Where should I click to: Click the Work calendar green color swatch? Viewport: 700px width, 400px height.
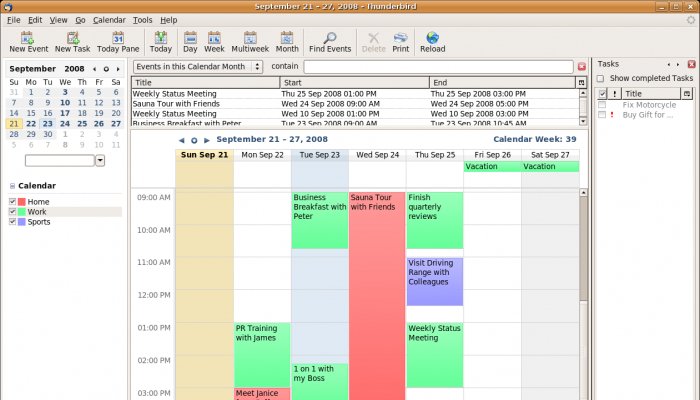(x=21, y=212)
